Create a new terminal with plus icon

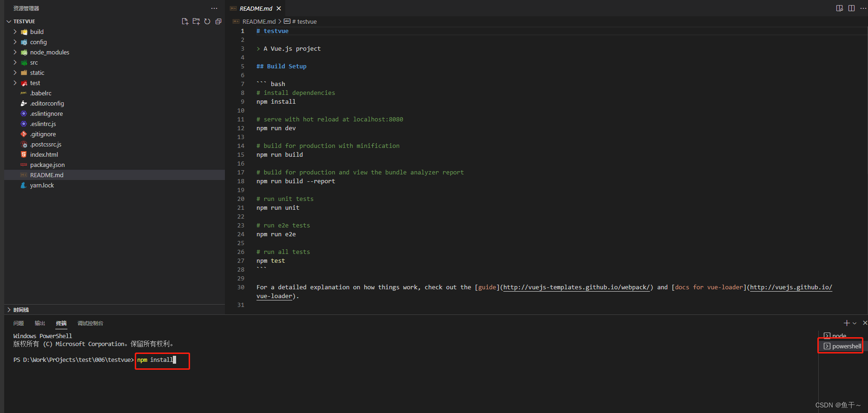[847, 323]
